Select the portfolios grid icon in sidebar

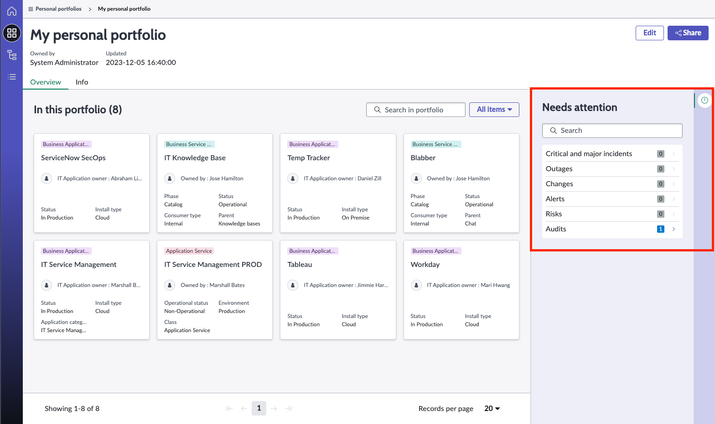coord(11,33)
